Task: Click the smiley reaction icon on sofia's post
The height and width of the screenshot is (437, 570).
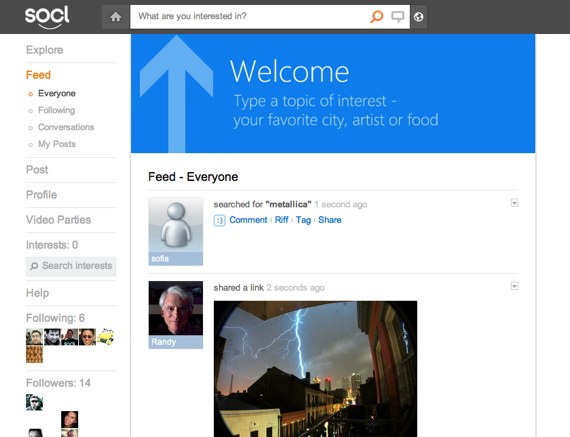Action: pos(219,221)
